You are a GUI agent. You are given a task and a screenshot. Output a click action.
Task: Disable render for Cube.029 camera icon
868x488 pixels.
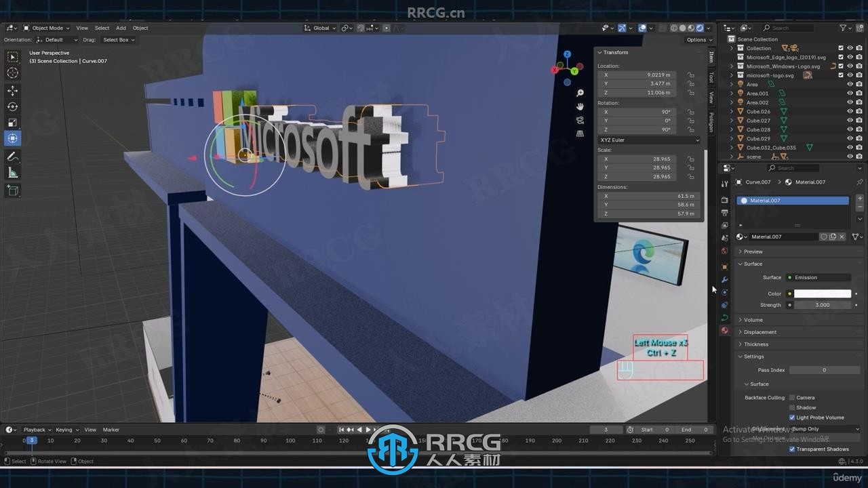point(859,138)
